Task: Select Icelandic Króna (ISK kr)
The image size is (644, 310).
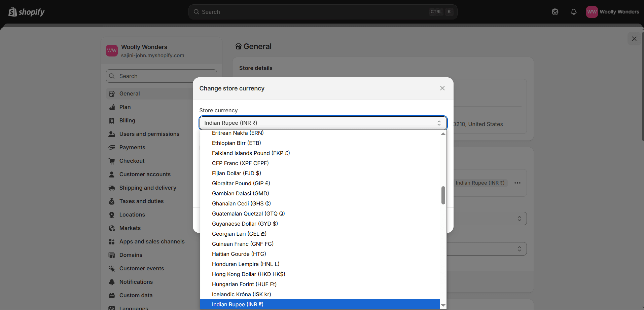Action: click(320, 295)
